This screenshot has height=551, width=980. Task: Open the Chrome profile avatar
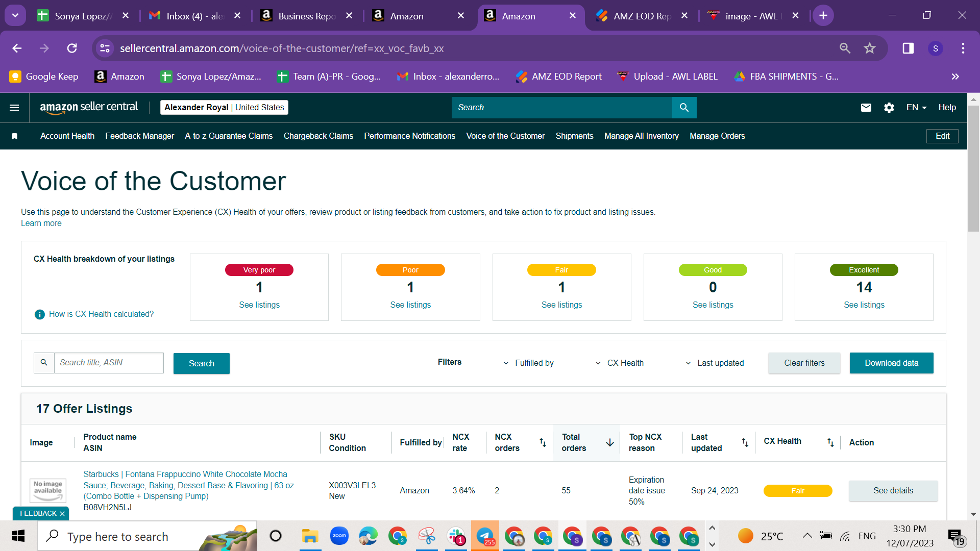tap(936, 48)
